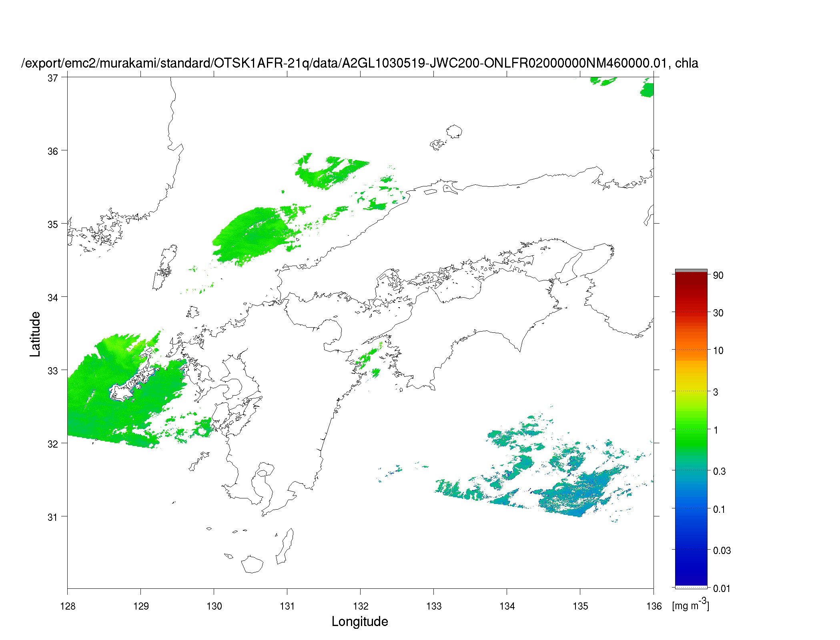Click latitude tick label 37
Image resolution: width=840 pixels, height=640 pixels.
coord(53,78)
